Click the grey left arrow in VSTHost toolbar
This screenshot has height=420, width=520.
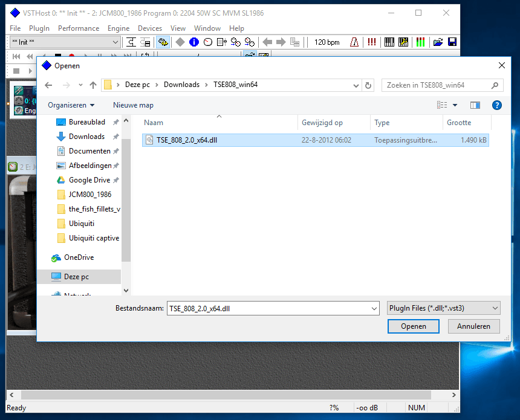(x=267, y=42)
